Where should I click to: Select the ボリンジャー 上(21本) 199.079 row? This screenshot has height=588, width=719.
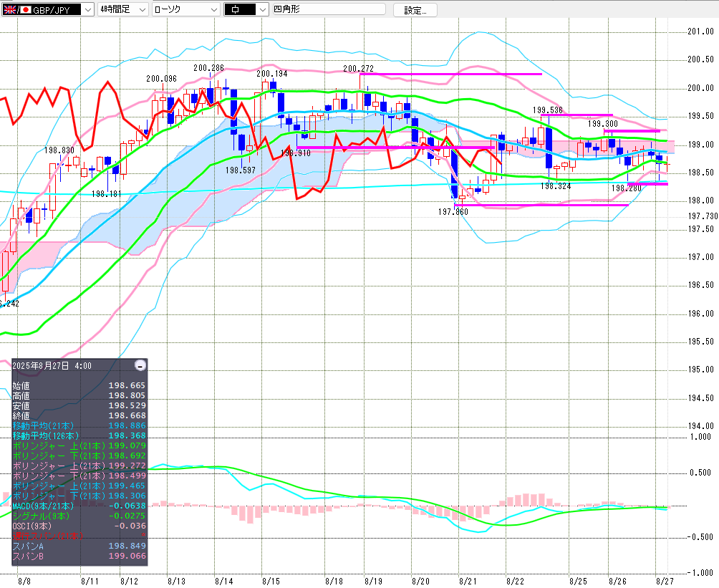(79, 445)
